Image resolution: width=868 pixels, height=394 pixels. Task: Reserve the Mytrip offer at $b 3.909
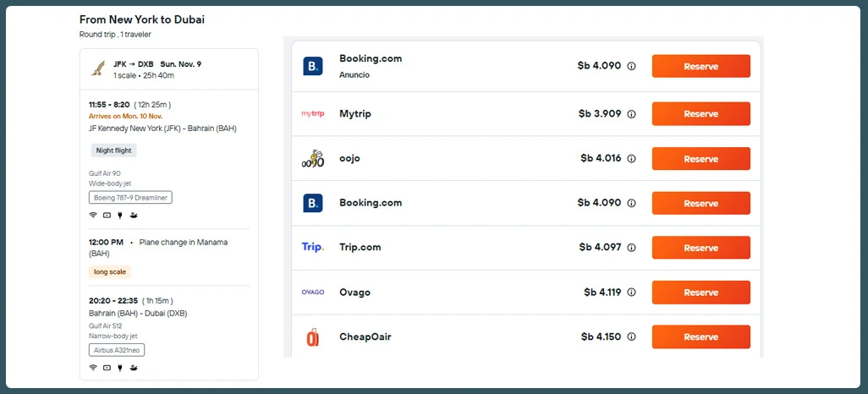click(700, 114)
